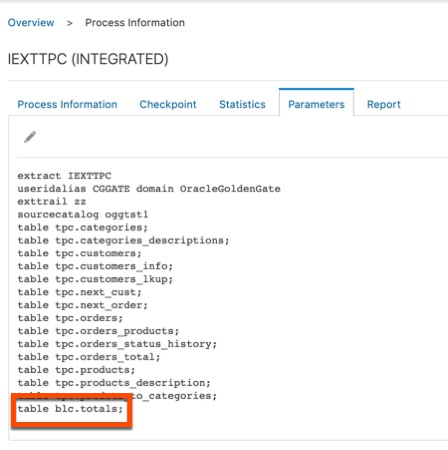Viewport: 448px width, 450px height.
Task: Click the 'table tpc.orders_products;' line
Action: (98, 331)
